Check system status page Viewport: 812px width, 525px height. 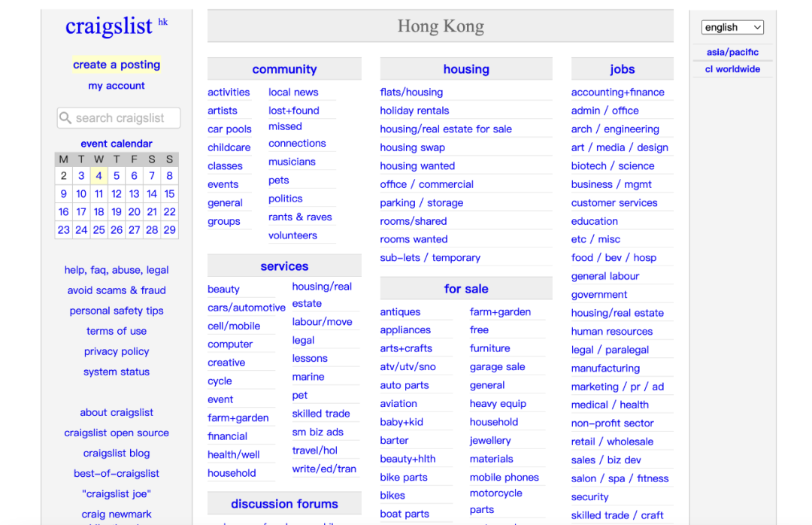pos(117,372)
